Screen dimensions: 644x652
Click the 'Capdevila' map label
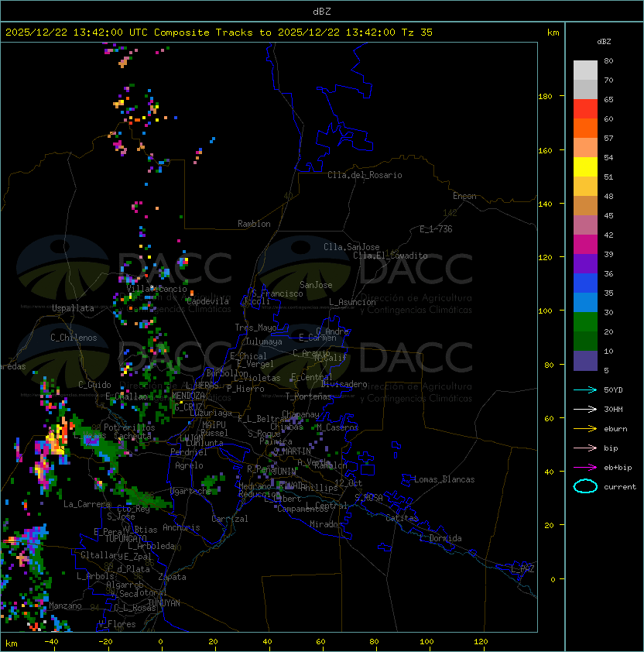(207, 301)
